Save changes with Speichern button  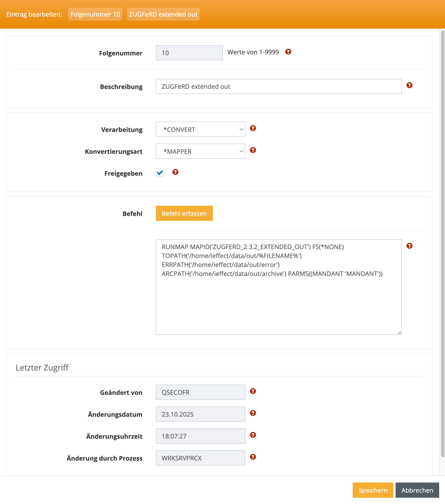click(x=373, y=490)
